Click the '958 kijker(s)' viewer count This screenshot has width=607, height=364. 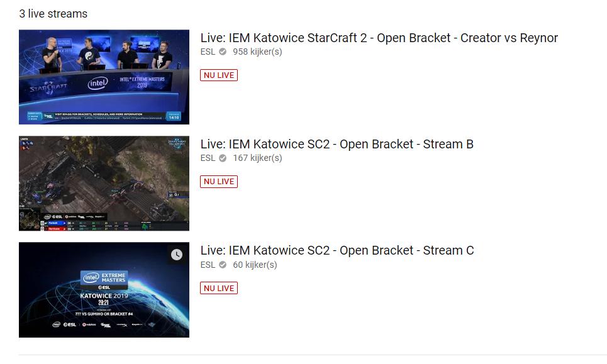click(x=257, y=52)
